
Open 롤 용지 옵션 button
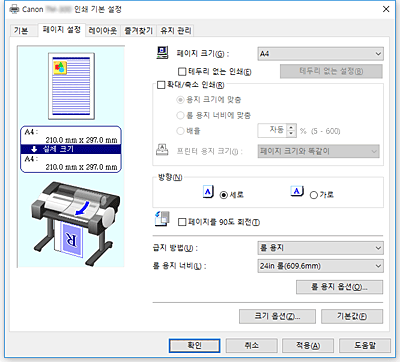click(339, 287)
